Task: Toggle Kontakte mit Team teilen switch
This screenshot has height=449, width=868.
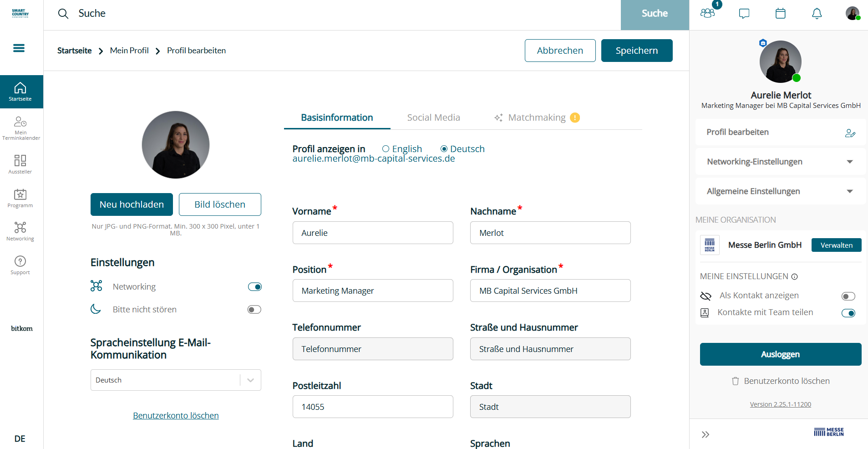Action: [848, 313]
